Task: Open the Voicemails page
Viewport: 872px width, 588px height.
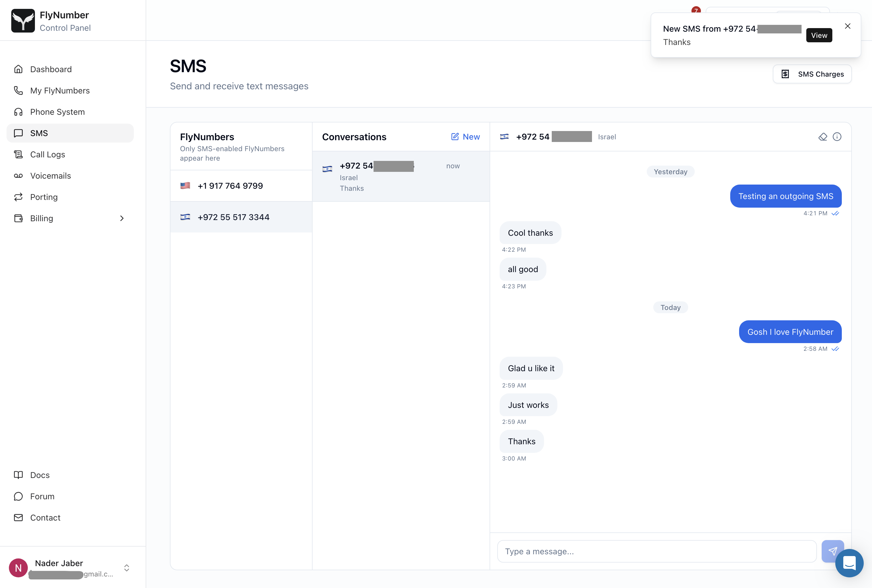Action: click(x=70, y=176)
